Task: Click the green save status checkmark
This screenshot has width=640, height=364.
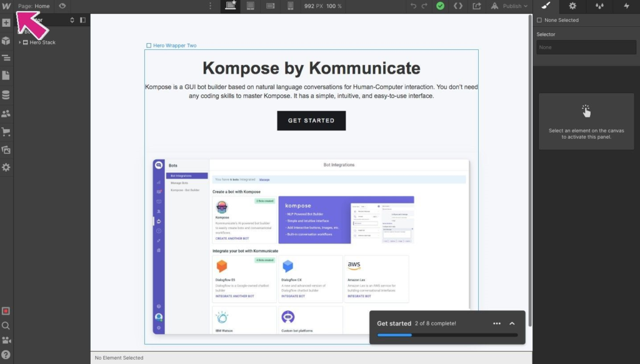Action: coord(440,6)
